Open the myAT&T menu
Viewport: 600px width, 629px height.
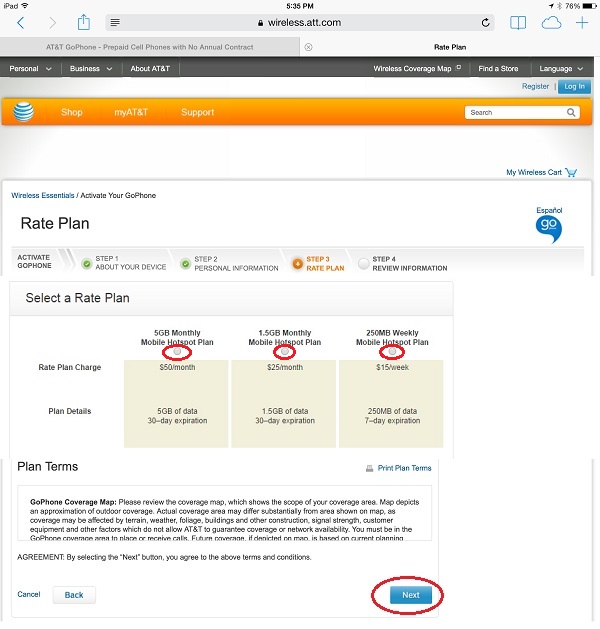[x=131, y=112]
